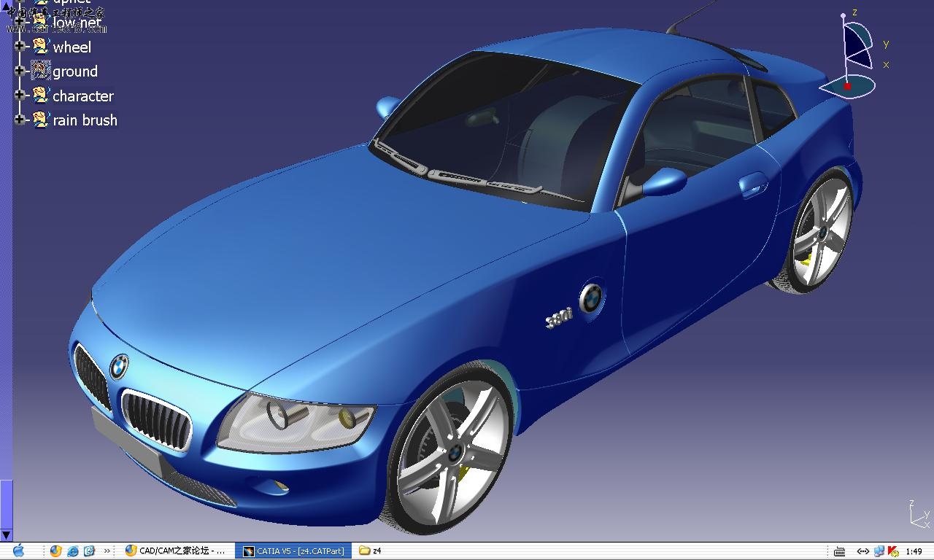Click the tree vertical scrollbar thumb
This screenshot has height=560, width=934.
pos(7,504)
